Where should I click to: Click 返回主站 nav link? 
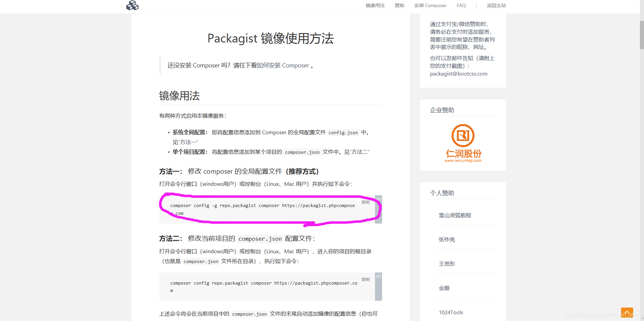pyautogui.click(x=496, y=5)
